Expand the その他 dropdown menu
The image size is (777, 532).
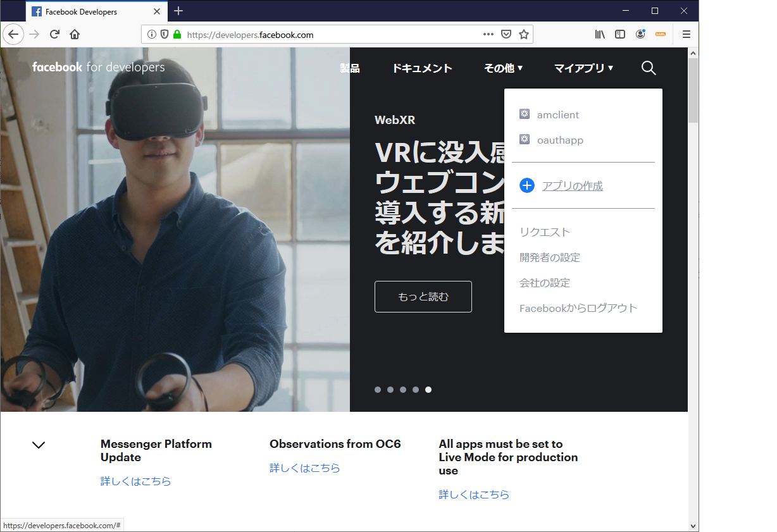click(504, 68)
